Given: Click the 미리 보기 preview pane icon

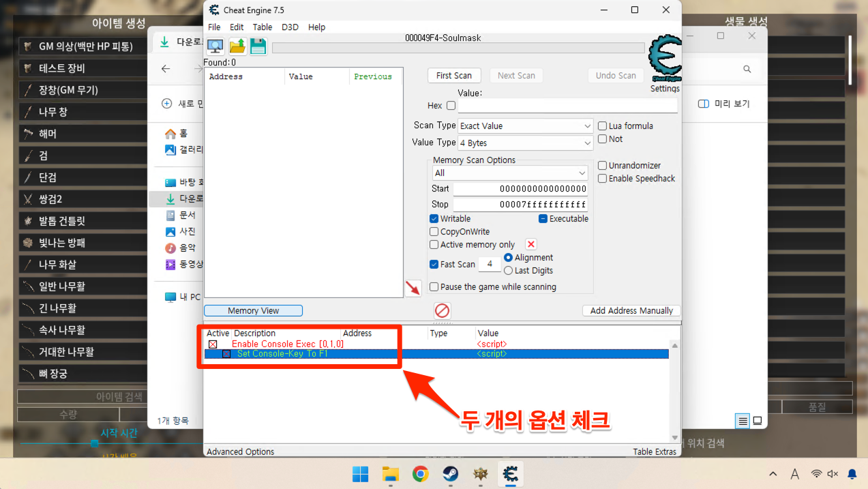Looking at the screenshot, I should click(x=704, y=104).
